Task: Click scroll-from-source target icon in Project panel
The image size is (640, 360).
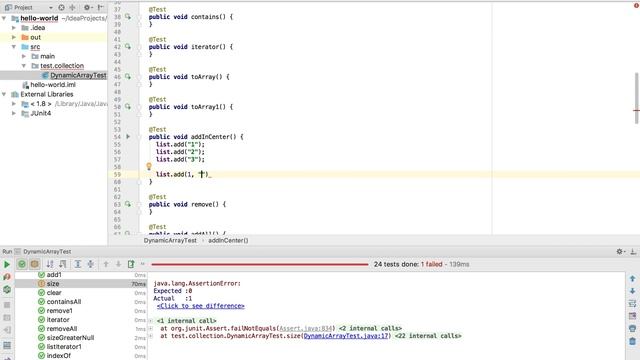Action: pos(61,7)
